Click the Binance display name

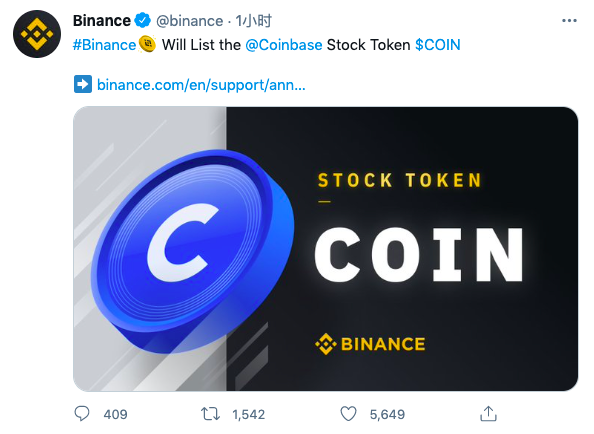102,20
